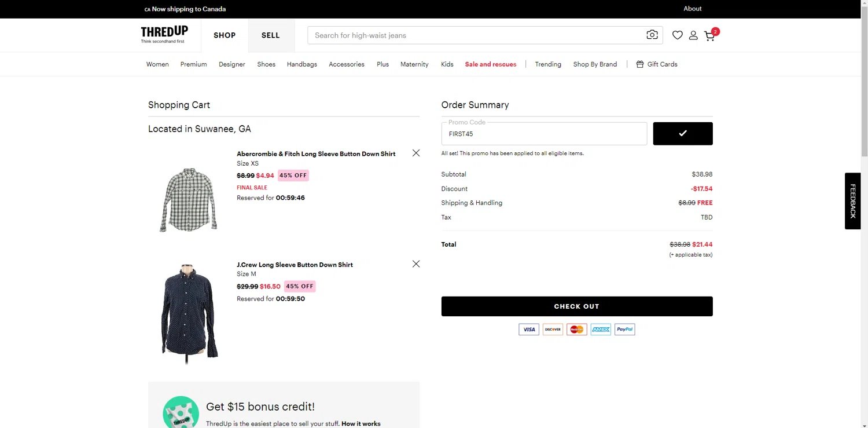Apply promo code checkmark button

click(683, 133)
